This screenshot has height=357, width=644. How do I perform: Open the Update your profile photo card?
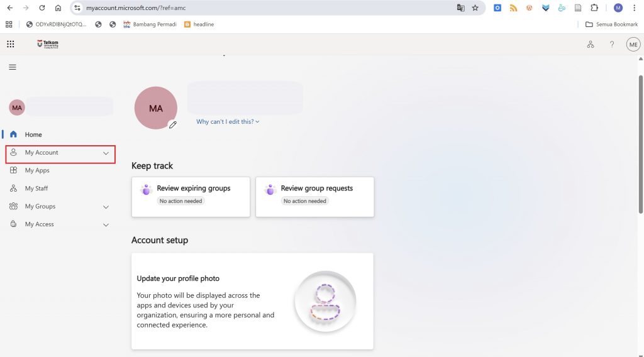tap(252, 301)
